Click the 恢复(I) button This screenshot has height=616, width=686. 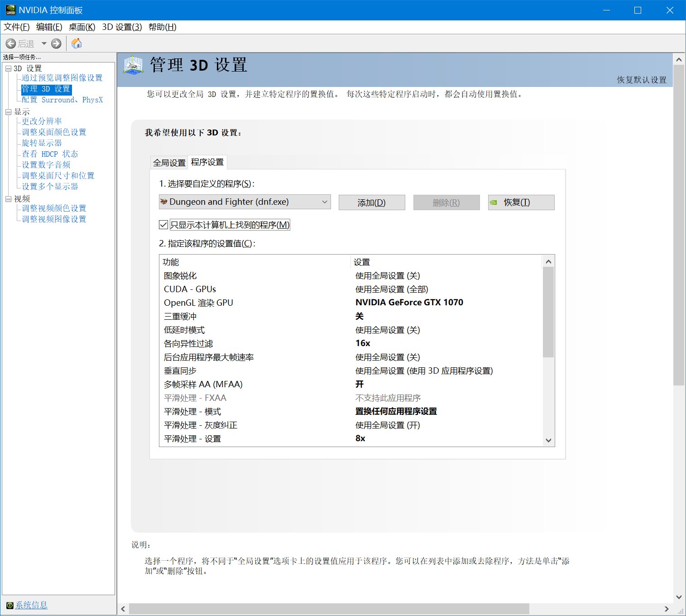pos(521,202)
